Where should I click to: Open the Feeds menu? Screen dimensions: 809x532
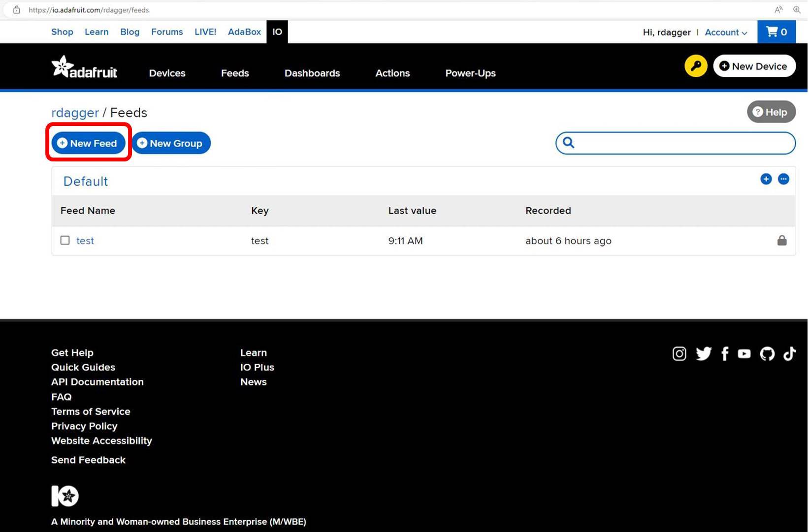coord(235,73)
